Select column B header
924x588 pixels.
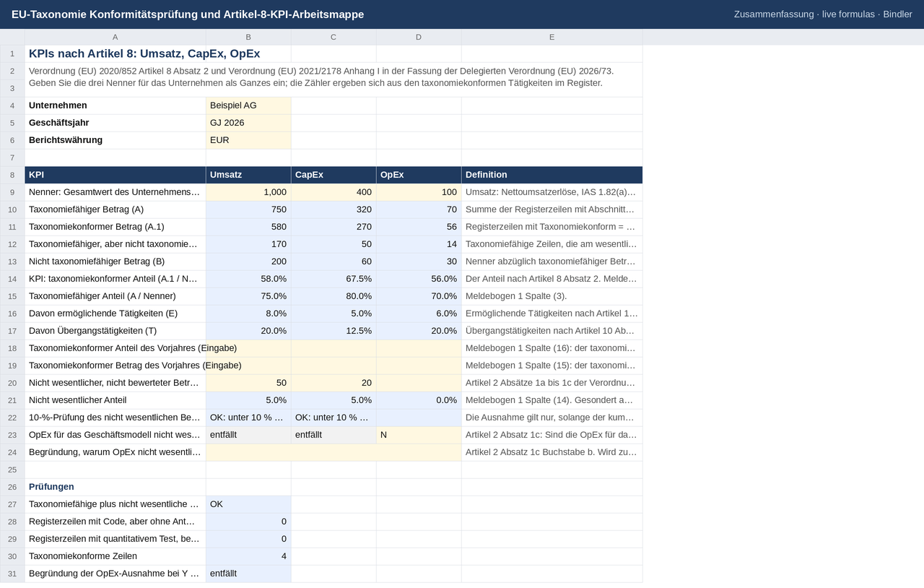(x=248, y=37)
